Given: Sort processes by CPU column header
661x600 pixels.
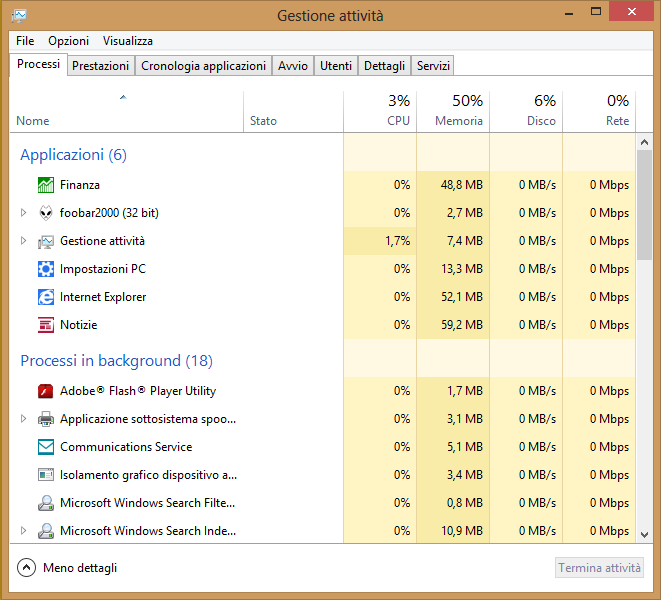Looking at the screenshot, I should pos(398,111).
